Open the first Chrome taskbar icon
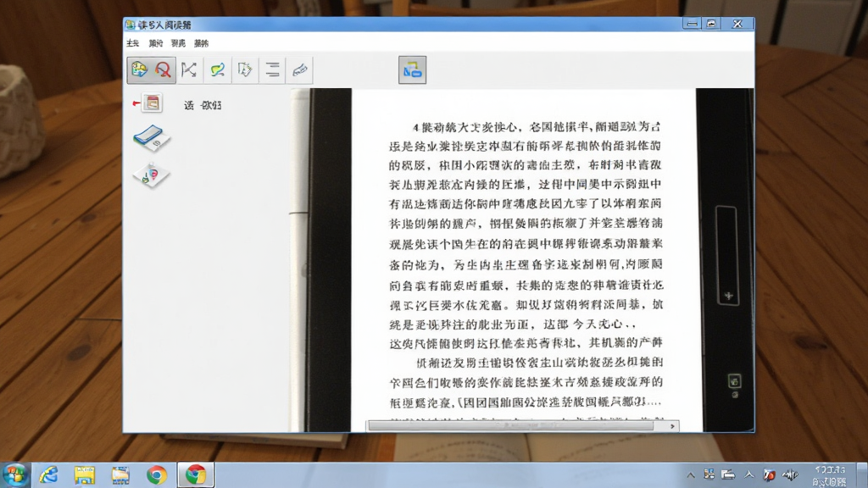 coord(157,474)
